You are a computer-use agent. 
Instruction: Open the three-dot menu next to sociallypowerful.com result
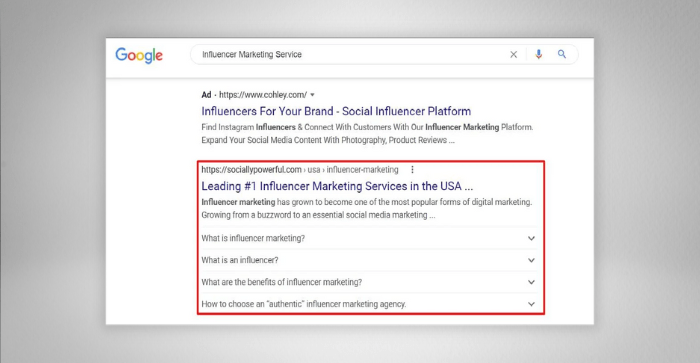412,170
